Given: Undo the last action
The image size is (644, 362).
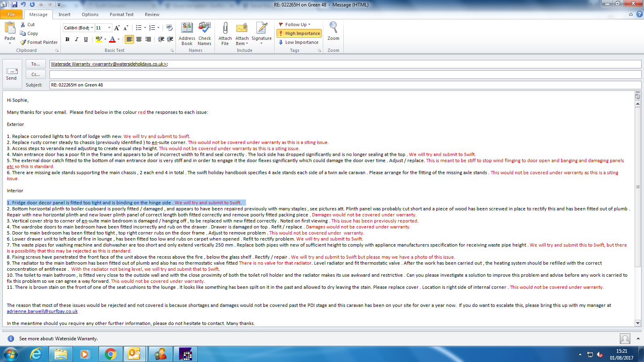Looking at the screenshot, I should pyautogui.click(x=23, y=4).
